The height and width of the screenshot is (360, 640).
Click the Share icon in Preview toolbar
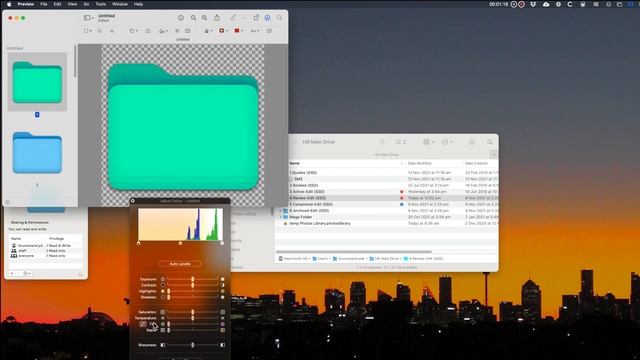[217, 18]
